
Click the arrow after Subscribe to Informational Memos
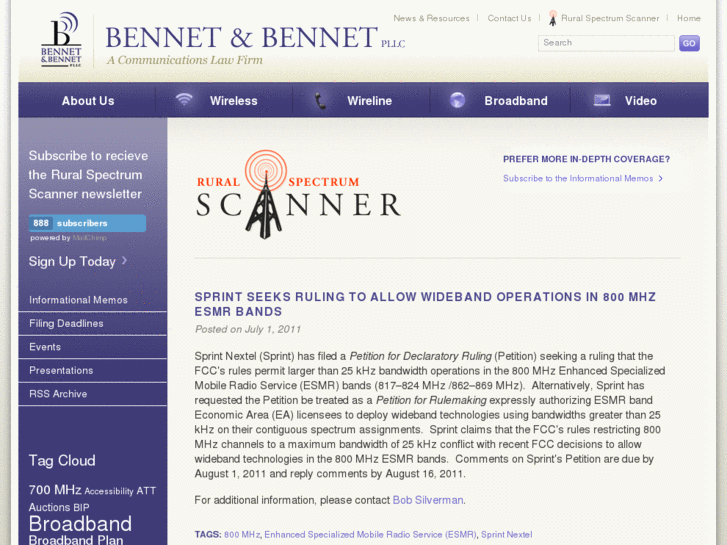tap(661, 179)
